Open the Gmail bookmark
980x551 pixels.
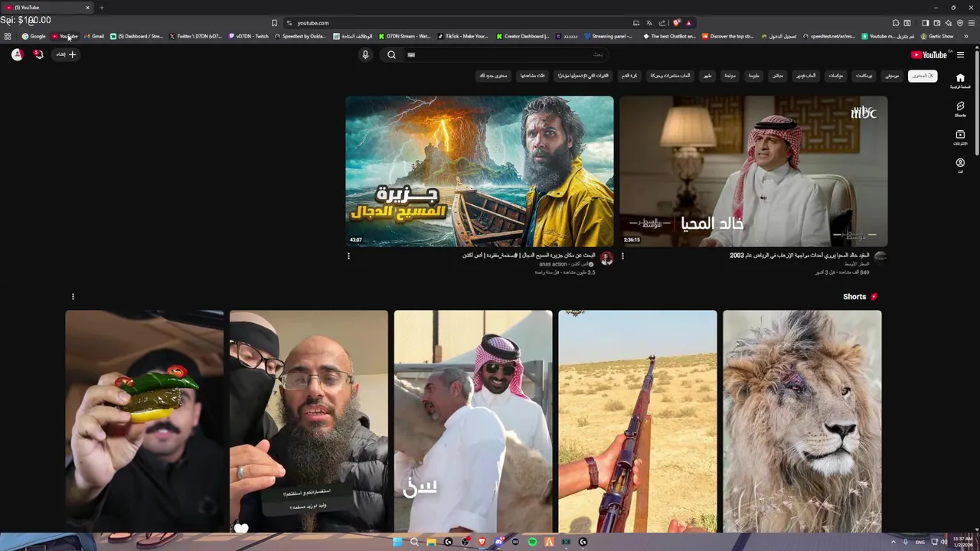pyautogui.click(x=94, y=36)
